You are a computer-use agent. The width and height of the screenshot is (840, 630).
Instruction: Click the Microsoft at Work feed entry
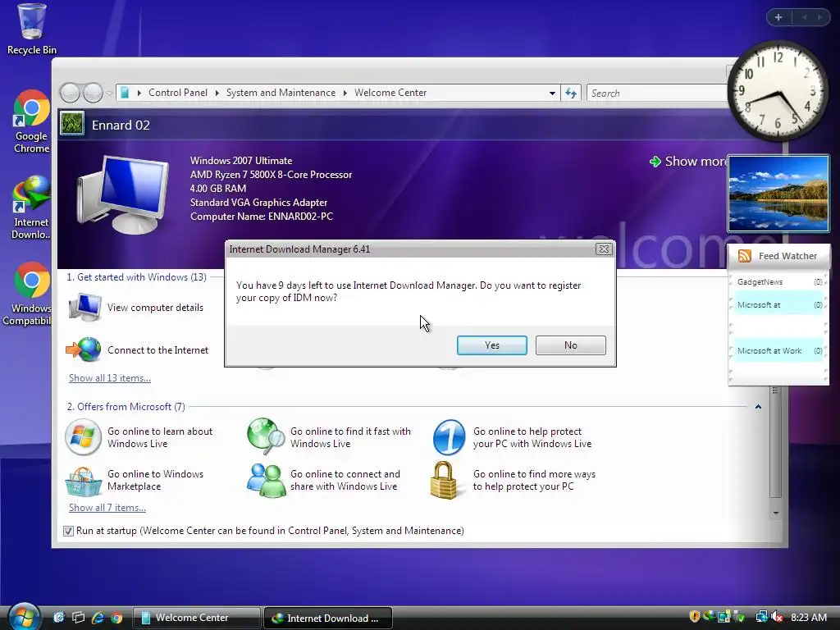coord(779,351)
